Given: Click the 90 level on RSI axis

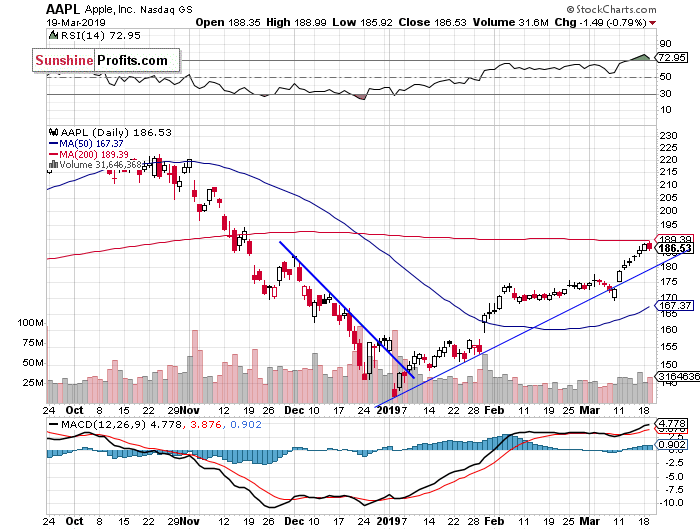Looking at the screenshot, I should [665, 43].
